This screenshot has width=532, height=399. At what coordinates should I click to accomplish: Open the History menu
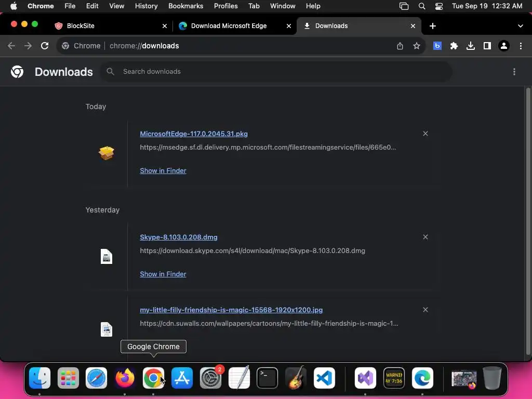click(x=146, y=6)
